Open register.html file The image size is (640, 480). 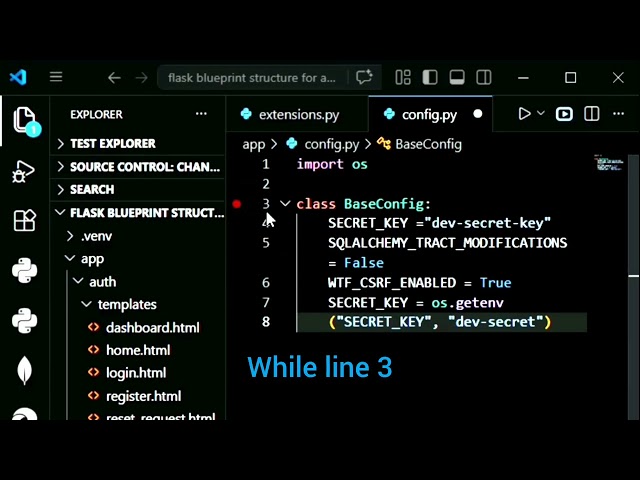(143, 396)
